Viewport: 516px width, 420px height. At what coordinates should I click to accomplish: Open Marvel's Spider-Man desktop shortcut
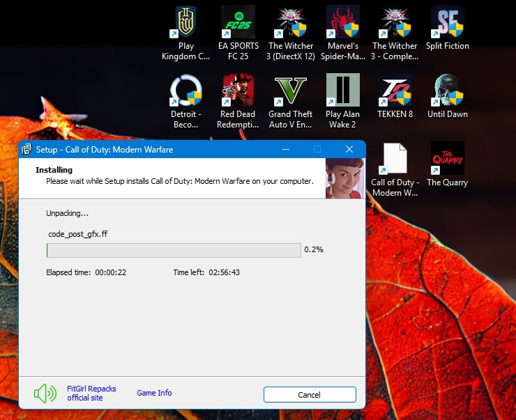click(343, 33)
